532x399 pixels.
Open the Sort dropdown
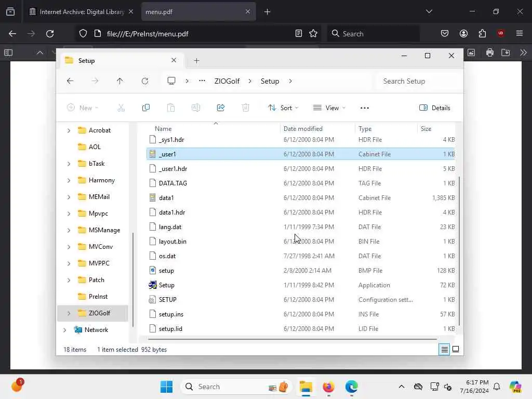pyautogui.click(x=283, y=108)
